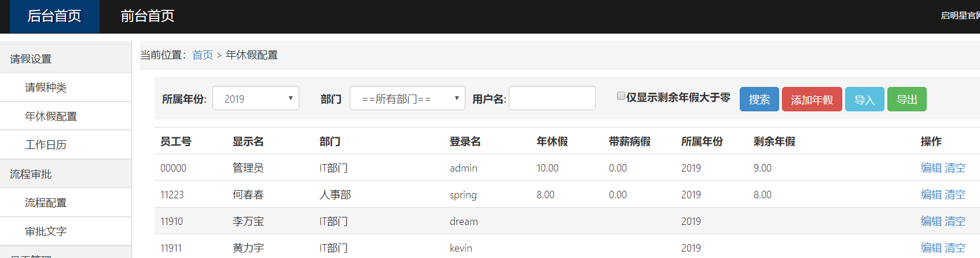This screenshot has width=980, height=258.
Task: Open the ==所有部门== department dropdown
Action: [408, 98]
